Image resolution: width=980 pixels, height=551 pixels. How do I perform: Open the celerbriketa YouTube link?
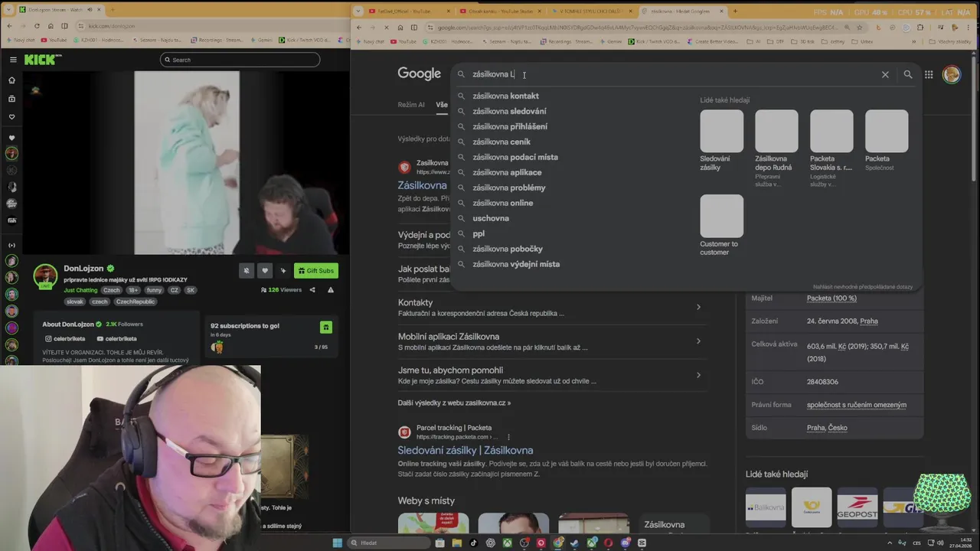tap(116, 338)
